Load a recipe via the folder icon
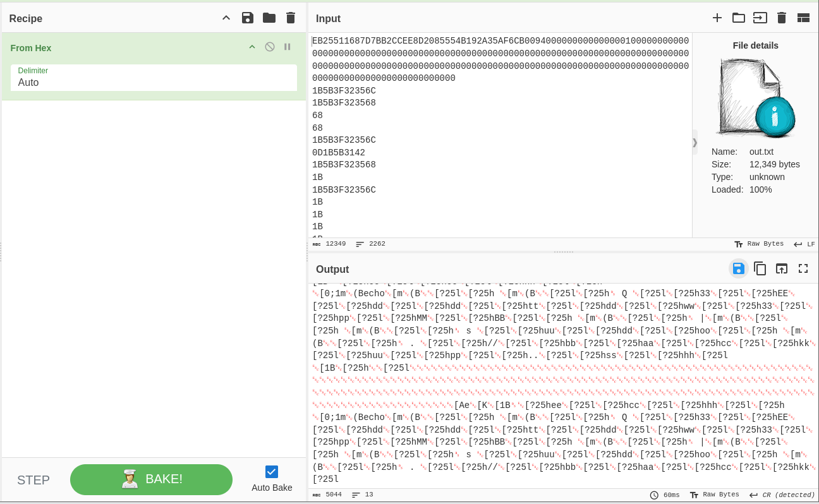 (269, 18)
